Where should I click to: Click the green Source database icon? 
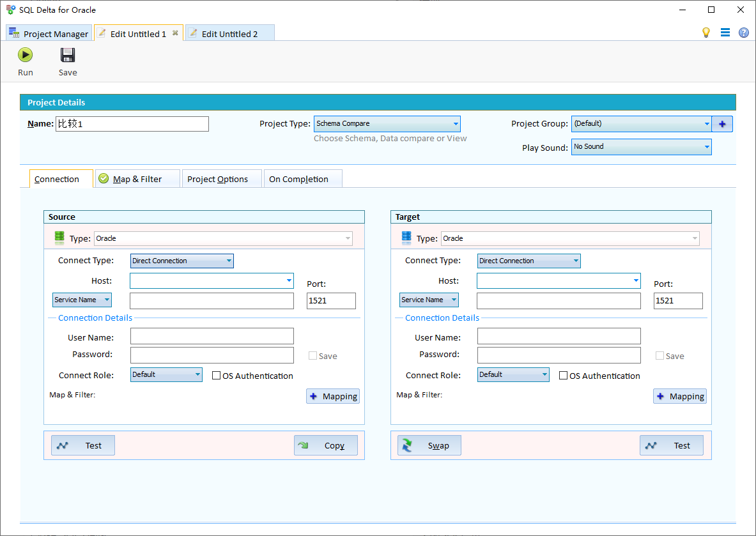tap(59, 238)
